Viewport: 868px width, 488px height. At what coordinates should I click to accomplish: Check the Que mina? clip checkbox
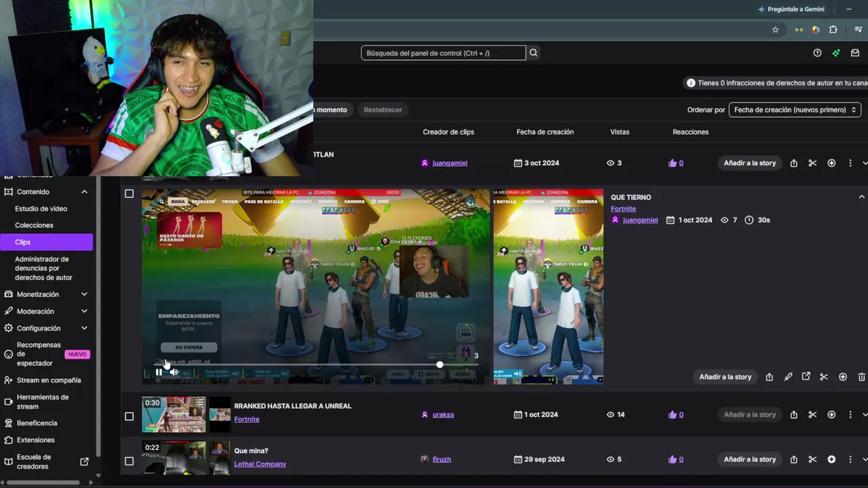click(x=129, y=462)
